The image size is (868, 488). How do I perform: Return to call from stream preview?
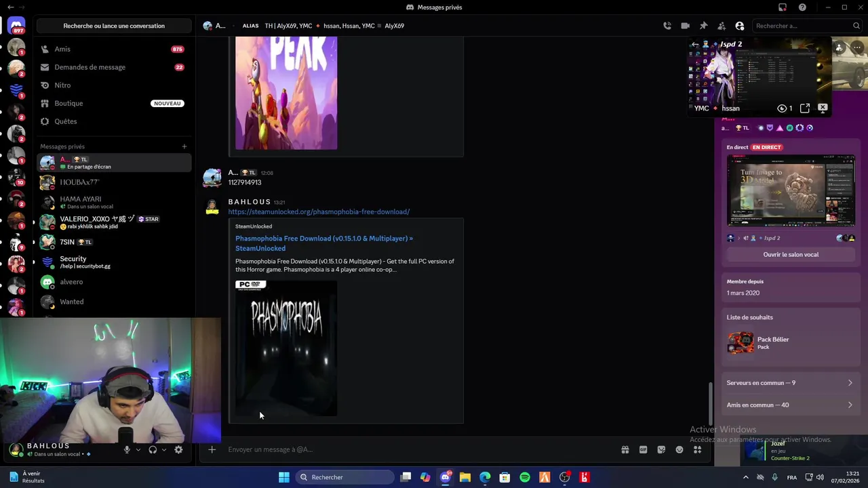(x=694, y=45)
